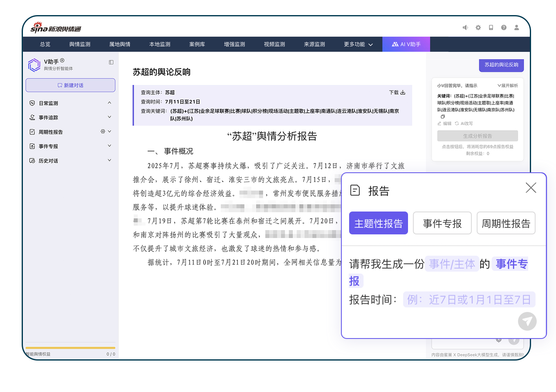Open help via the question mark icon
The width and height of the screenshot is (556, 392).
504,27
